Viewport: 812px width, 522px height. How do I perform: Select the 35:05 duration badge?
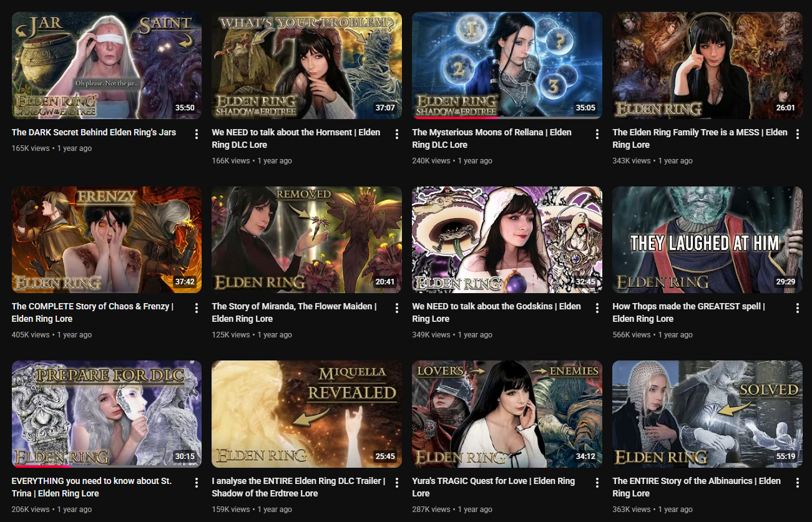point(585,108)
